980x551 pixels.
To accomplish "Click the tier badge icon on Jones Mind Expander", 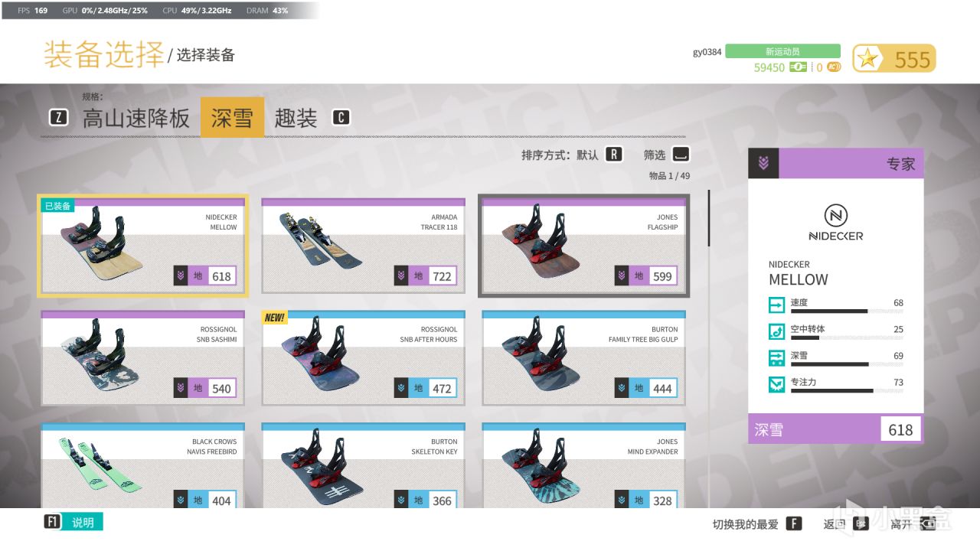I will pos(622,500).
